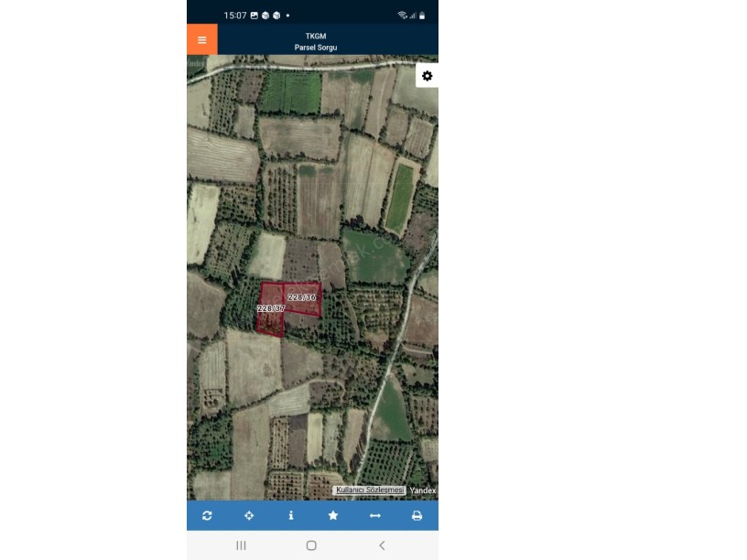Select the measure distance arrow icon
This screenshot has width=747, height=560.
click(x=375, y=515)
